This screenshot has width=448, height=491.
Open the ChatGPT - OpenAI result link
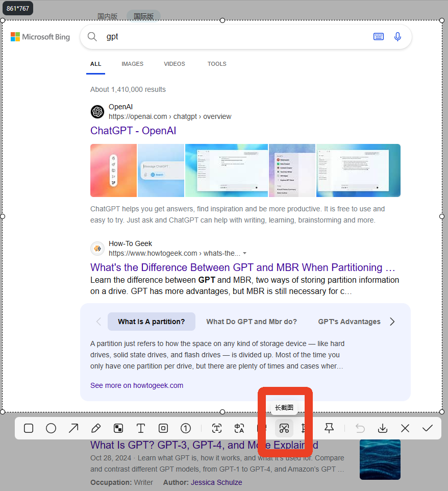(133, 131)
